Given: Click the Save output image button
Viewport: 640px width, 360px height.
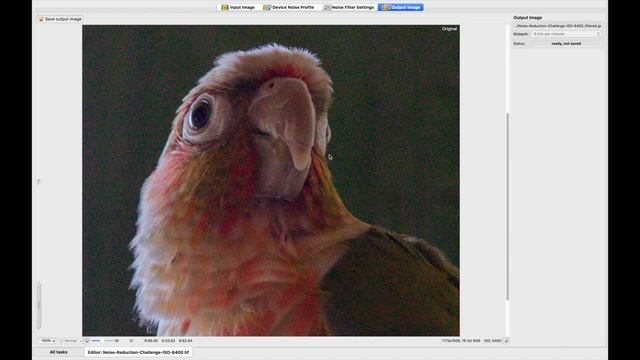Looking at the screenshot, I should [60, 19].
